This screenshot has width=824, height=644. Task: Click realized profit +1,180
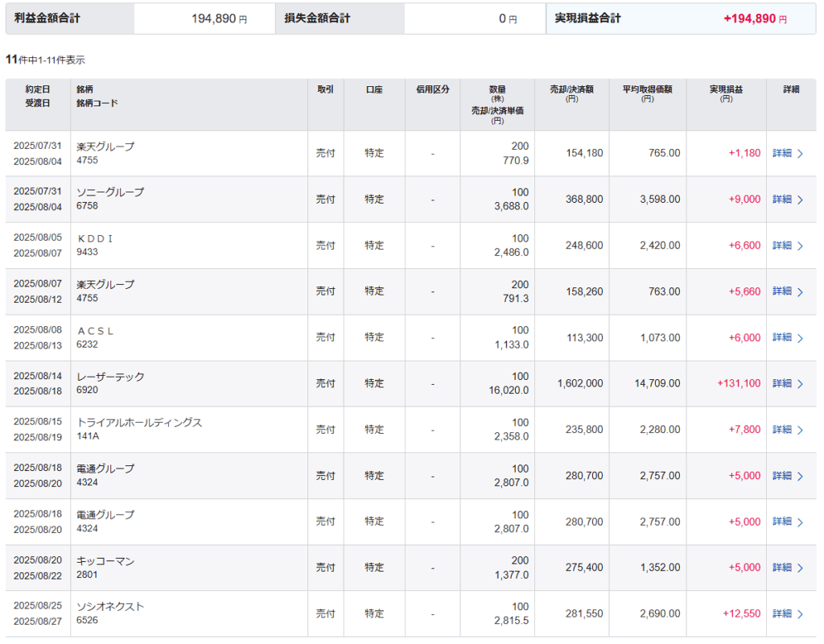[744, 154]
